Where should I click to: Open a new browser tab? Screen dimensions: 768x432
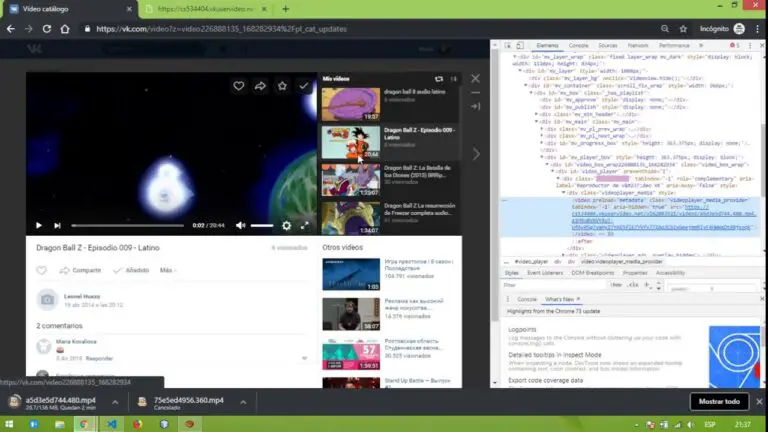click(286, 9)
